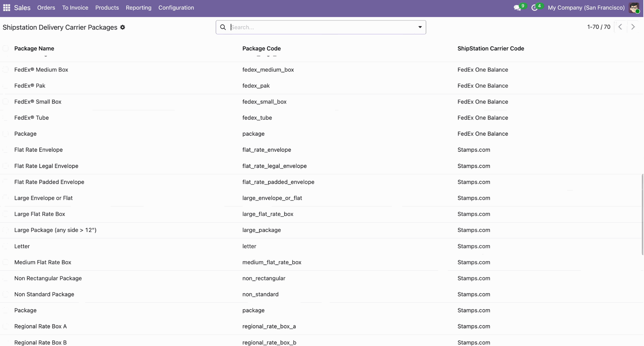644x346 pixels.
Task: Toggle the select-all header checkbox
Action: (x=6, y=49)
